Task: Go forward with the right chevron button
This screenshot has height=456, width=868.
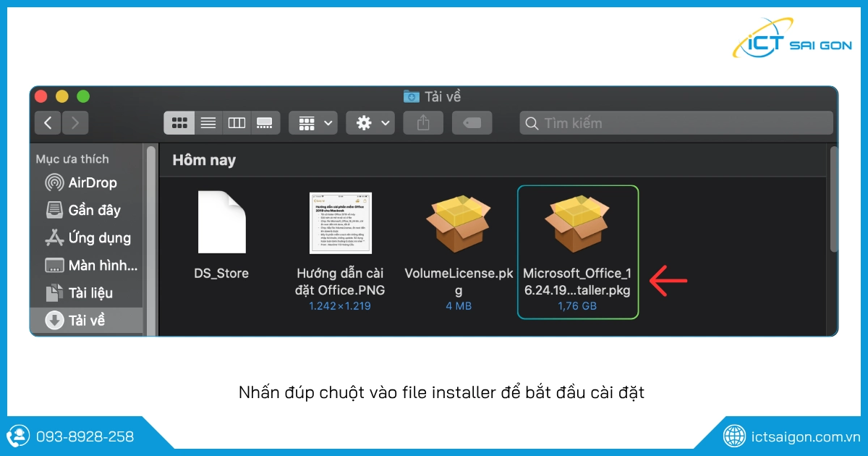Action: click(x=75, y=123)
